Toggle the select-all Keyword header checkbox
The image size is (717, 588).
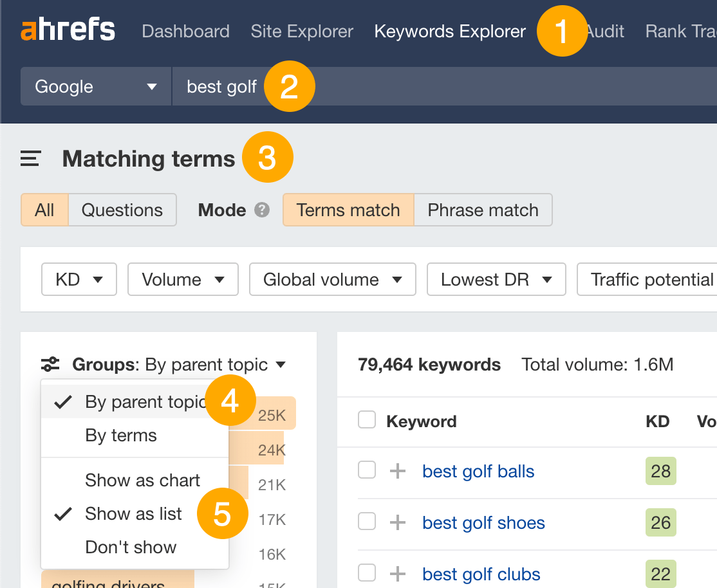click(x=367, y=419)
